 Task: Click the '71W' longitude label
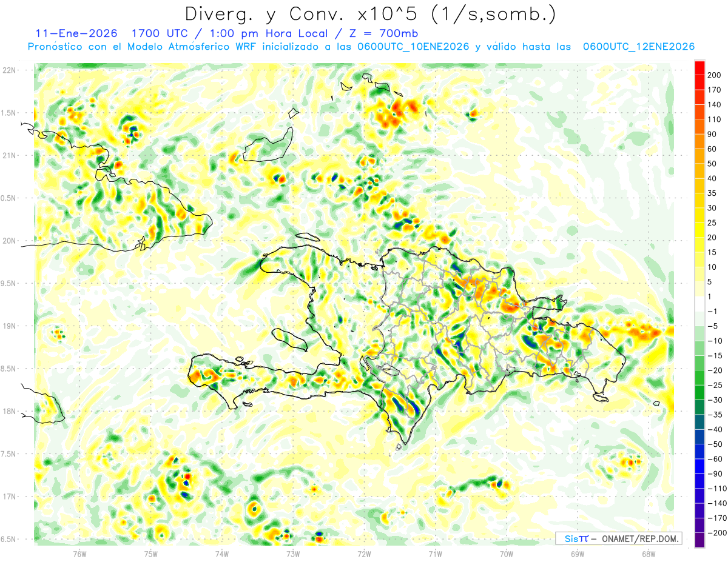pos(435,554)
